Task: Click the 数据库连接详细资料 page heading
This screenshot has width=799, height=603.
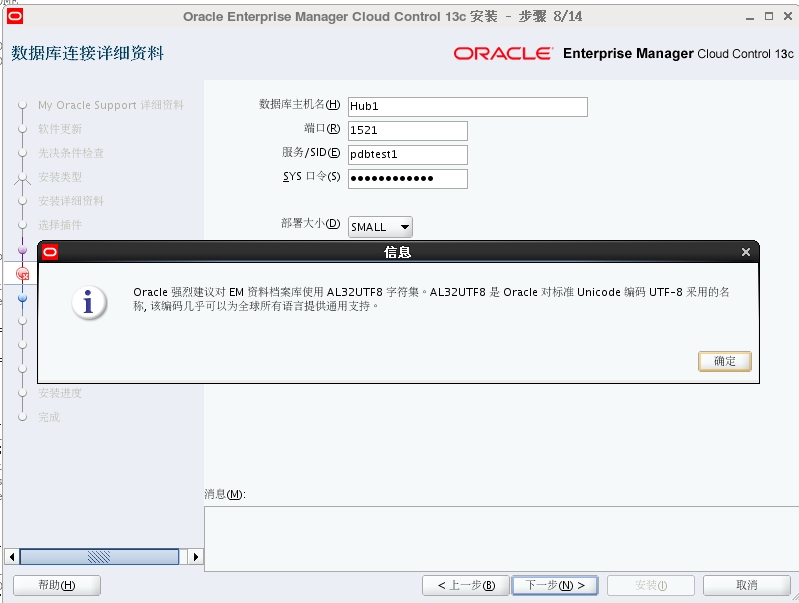Action: [88, 53]
